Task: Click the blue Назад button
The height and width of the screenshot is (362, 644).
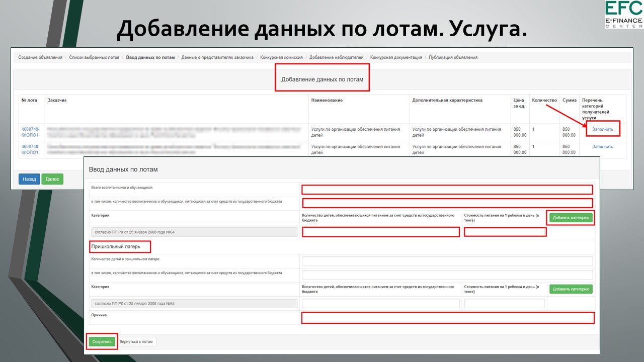Action: 29,179
